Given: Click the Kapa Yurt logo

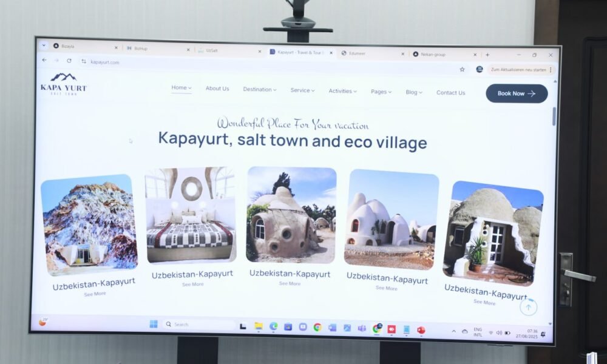Looking at the screenshot, I should click(64, 84).
